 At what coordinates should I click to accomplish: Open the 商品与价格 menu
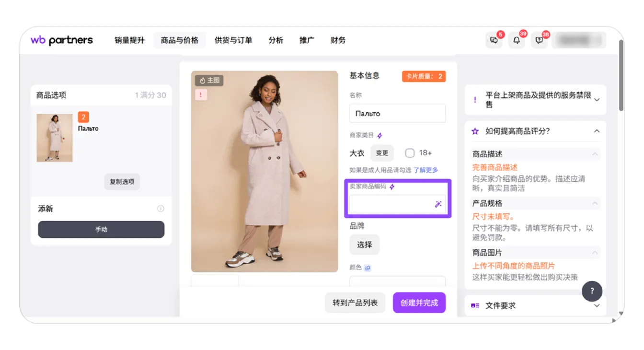point(180,40)
